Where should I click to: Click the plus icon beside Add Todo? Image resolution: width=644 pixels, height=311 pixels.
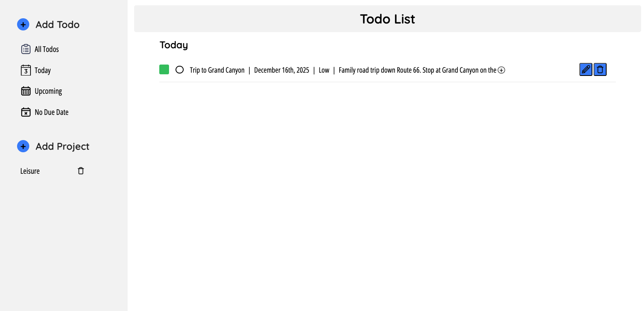23,24
